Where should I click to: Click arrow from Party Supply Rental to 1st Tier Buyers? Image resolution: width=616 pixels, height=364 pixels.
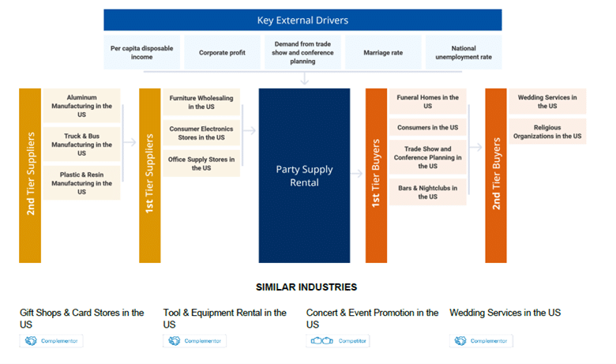pos(356,173)
